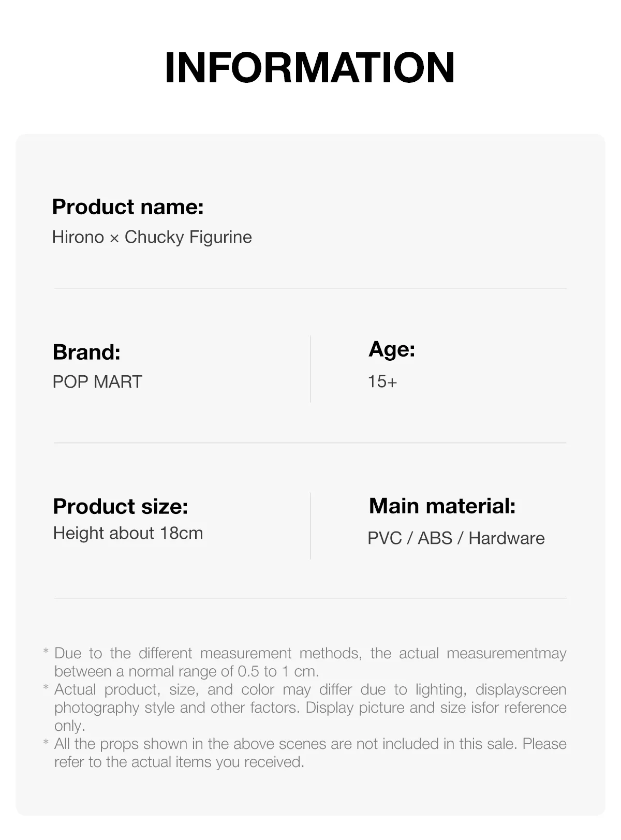This screenshot has width=621, height=840.
Task: Click the word Hardware in materials
Action: pyautogui.click(x=507, y=538)
